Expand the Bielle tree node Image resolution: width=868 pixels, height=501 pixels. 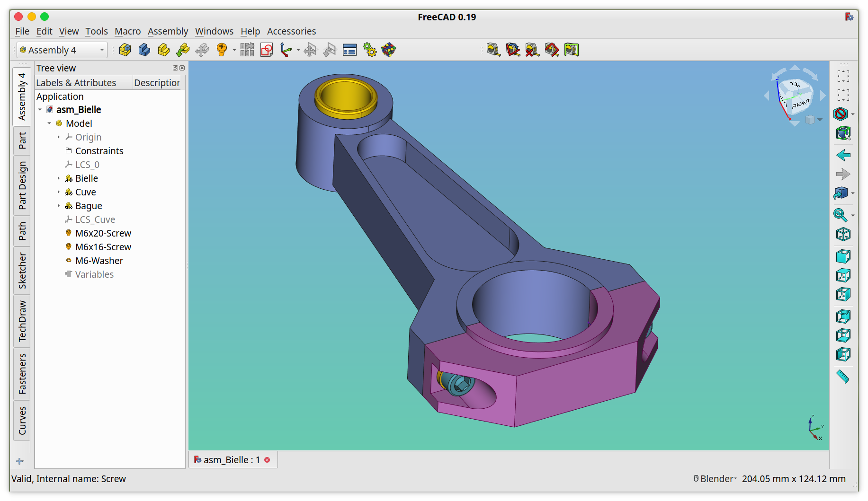(59, 178)
